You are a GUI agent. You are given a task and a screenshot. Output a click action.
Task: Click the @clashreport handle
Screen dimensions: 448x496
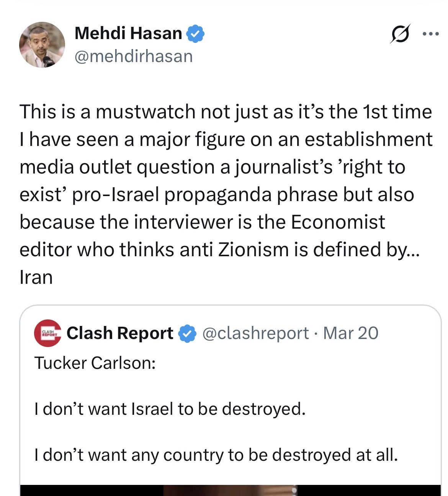(255, 333)
